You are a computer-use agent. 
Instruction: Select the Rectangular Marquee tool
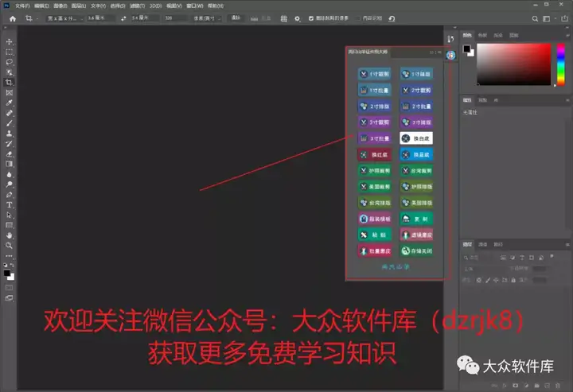(x=9, y=52)
